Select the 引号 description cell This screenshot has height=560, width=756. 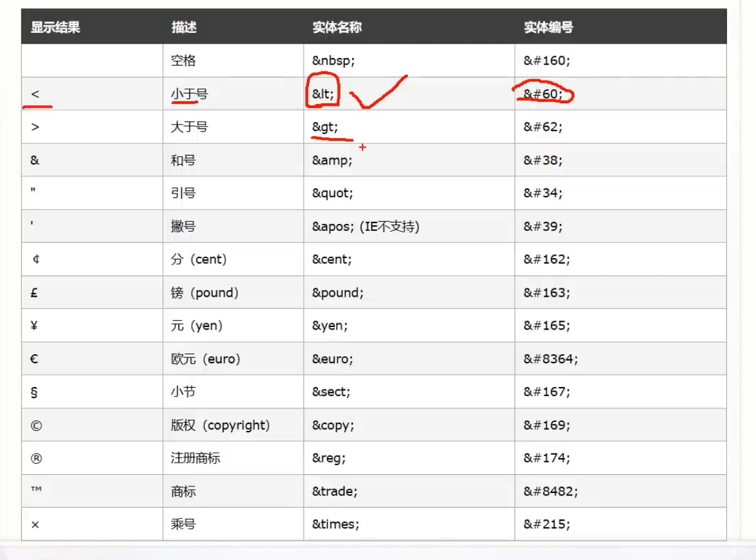pyautogui.click(x=183, y=193)
